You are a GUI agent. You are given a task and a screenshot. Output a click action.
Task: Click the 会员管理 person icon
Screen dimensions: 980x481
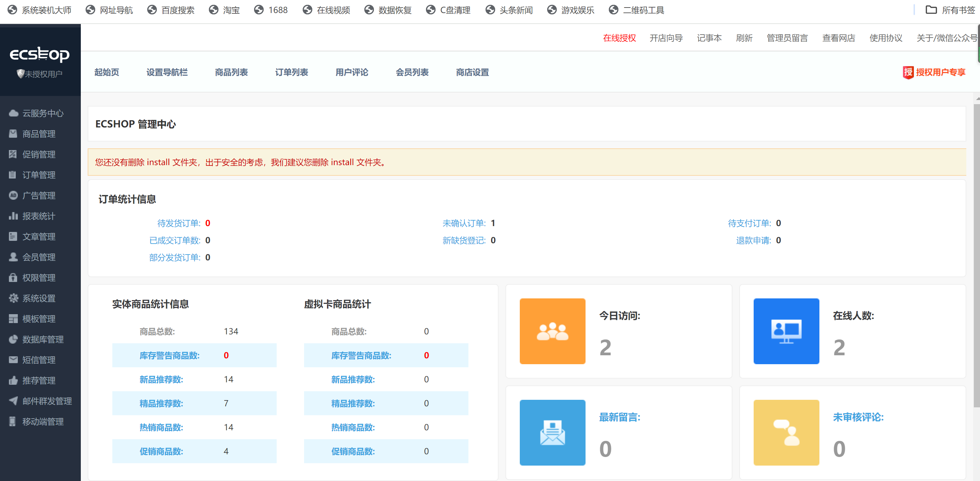tap(13, 257)
